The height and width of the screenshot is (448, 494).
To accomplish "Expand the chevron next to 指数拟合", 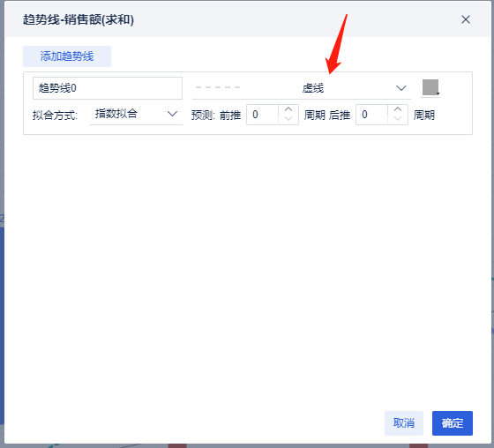I will [x=172, y=114].
